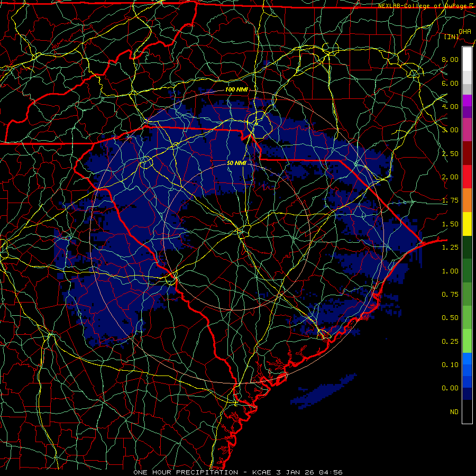Choose the 1.75 legend value
Screen dimensions: 476x476
[450, 200]
